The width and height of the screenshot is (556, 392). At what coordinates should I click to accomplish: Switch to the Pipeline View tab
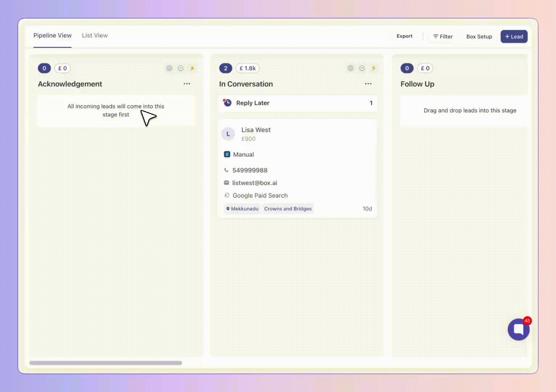tap(52, 36)
